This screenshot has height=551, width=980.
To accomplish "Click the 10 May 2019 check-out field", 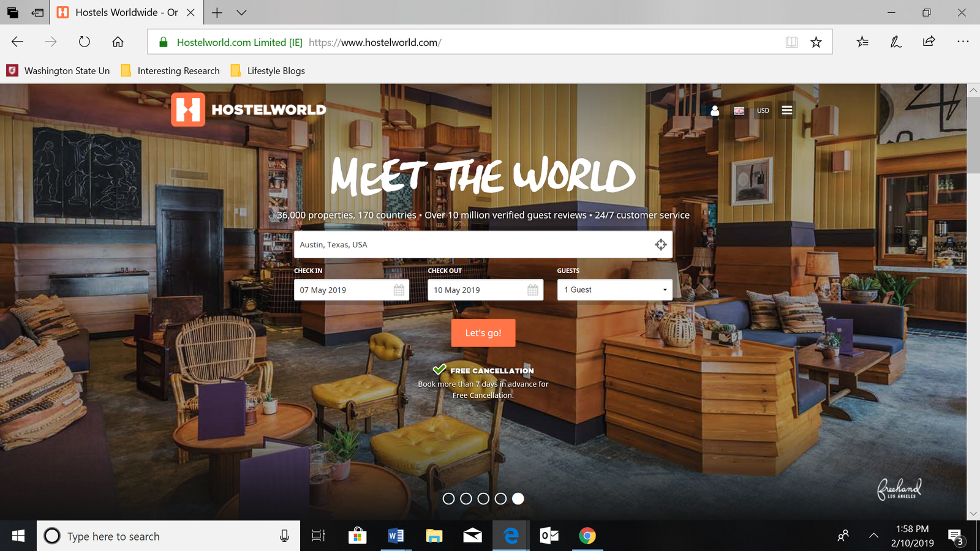I will click(485, 290).
